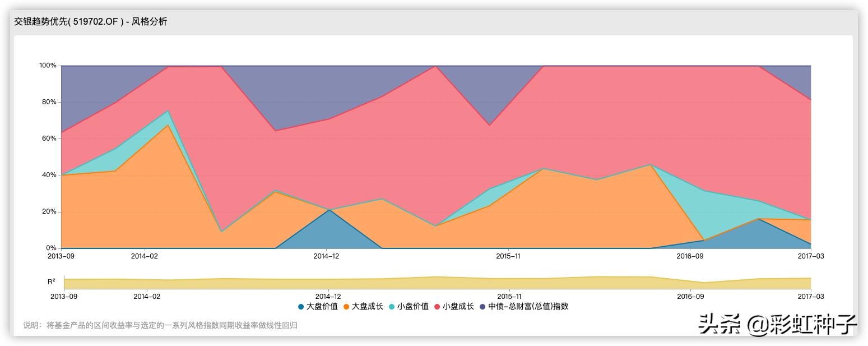Click 2014-12 on main chart x-axis

coord(326,256)
